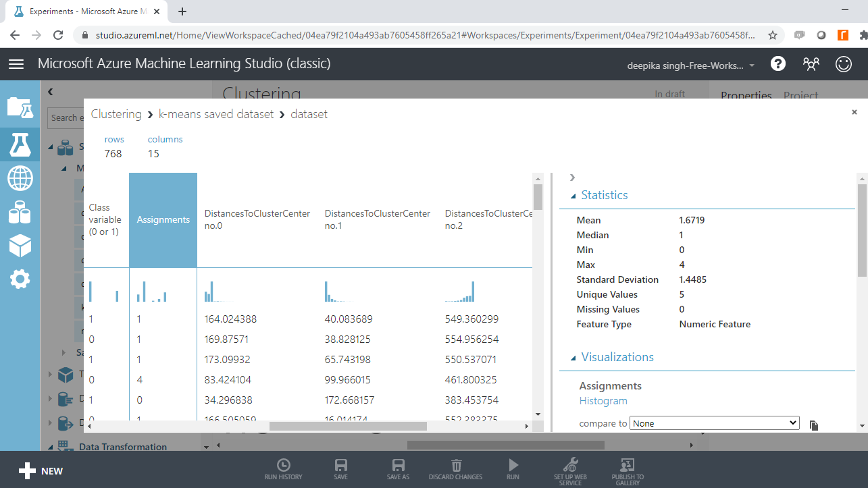Viewport: 868px width, 488px height.
Task: Select DistancesToClusterCenter no.0 column header
Action: (x=257, y=219)
